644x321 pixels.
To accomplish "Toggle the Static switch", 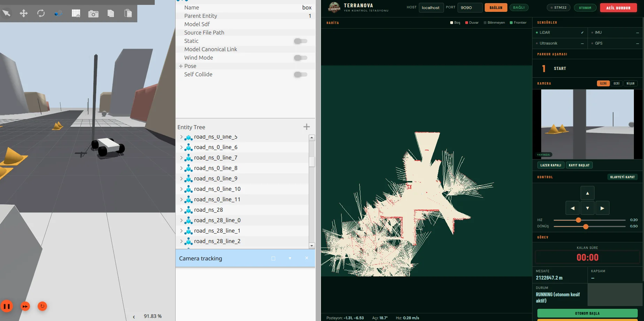I will coord(300,41).
